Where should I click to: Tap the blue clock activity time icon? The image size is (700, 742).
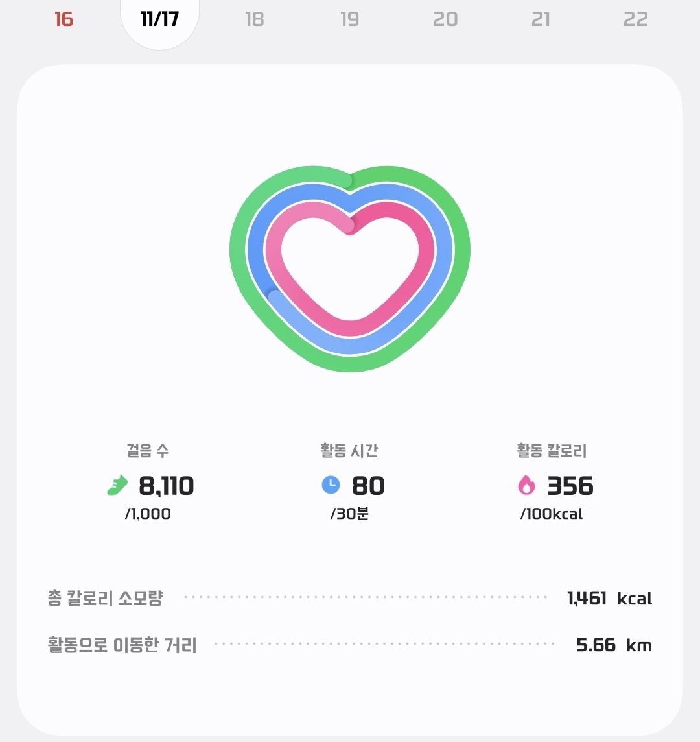[331, 485]
